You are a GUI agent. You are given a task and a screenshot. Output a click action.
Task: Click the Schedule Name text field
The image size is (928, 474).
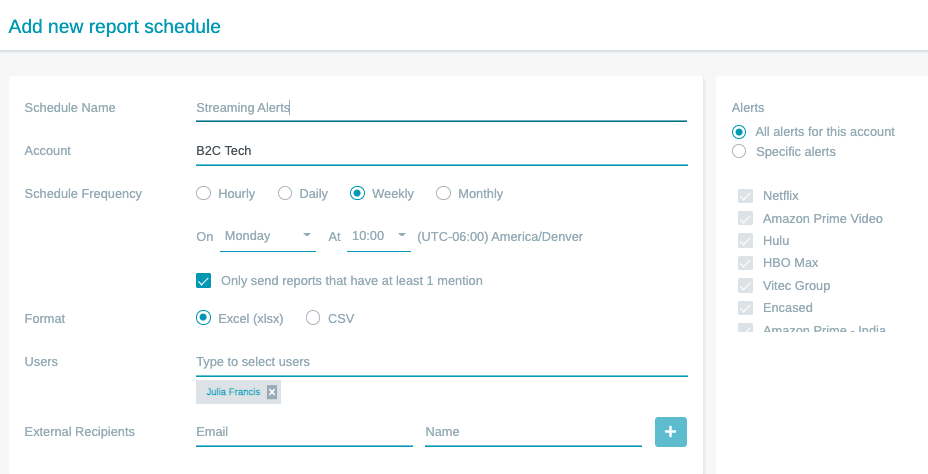coord(441,108)
